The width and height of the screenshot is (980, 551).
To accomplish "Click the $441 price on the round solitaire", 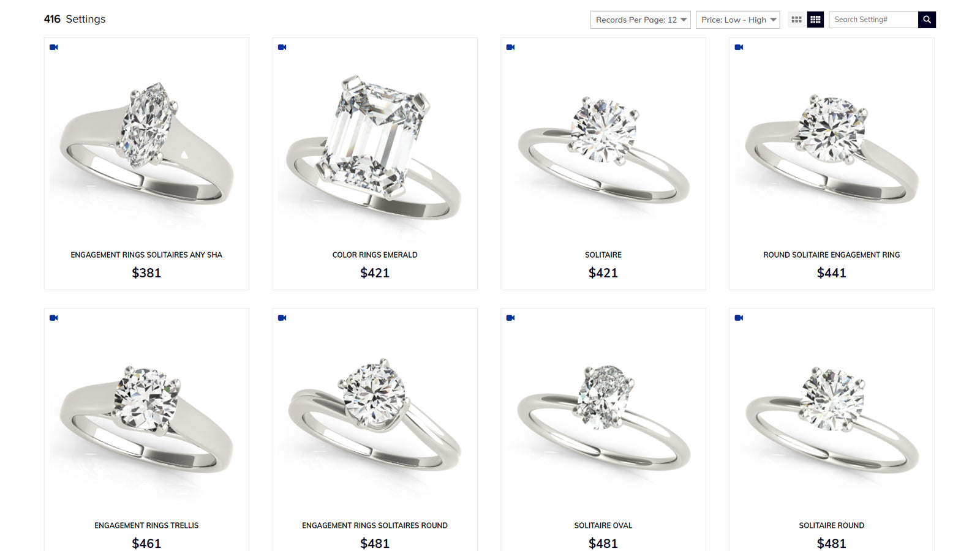I will point(832,273).
